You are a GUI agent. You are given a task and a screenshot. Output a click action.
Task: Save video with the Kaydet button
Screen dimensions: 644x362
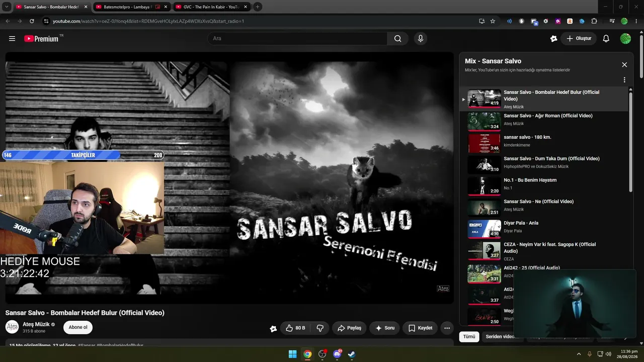(420, 328)
